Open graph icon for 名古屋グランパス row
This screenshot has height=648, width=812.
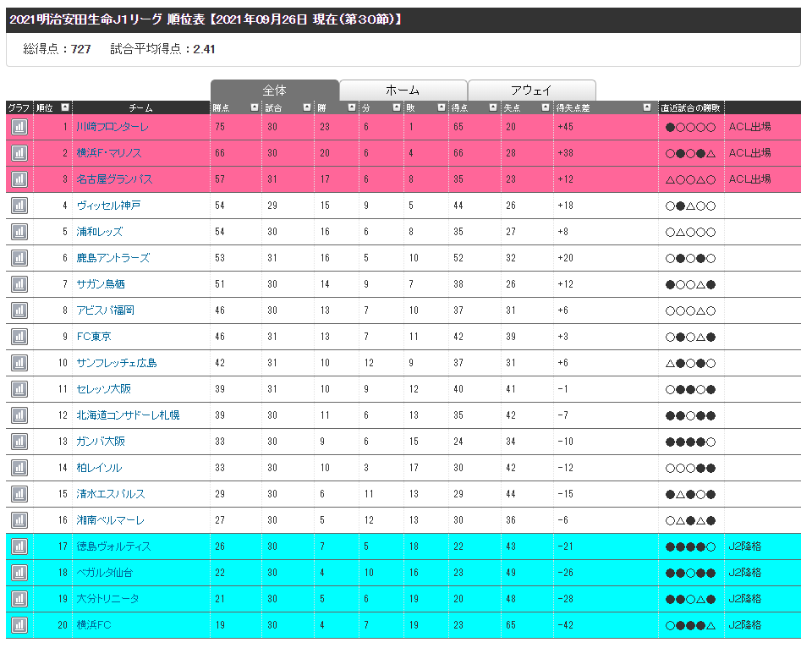pyautogui.click(x=19, y=179)
